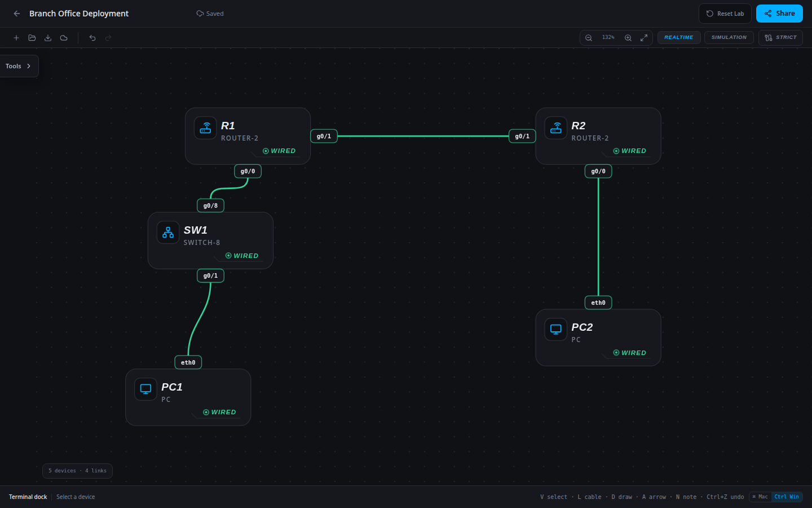Download lab with the export icon
The width and height of the screenshot is (812, 508).
click(48, 38)
